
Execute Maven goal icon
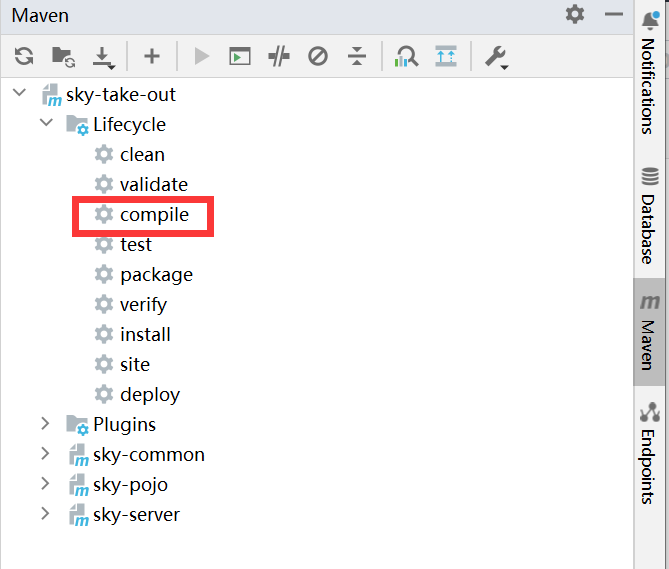tap(240, 56)
